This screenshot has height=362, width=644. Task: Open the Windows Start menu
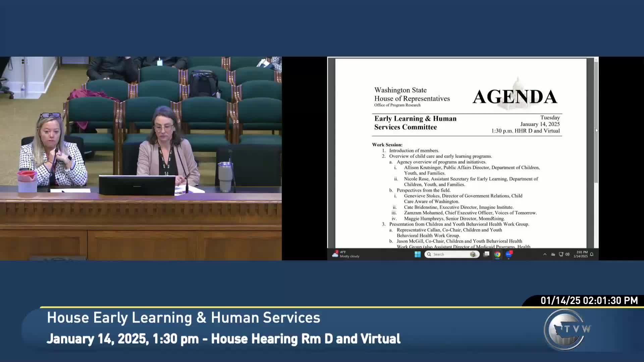(x=418, y=254)
